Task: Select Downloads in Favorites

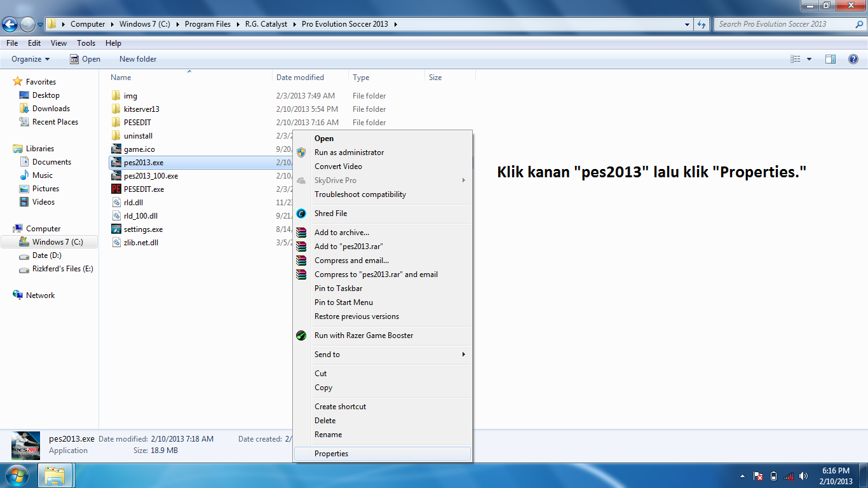Action: [51, 109]
